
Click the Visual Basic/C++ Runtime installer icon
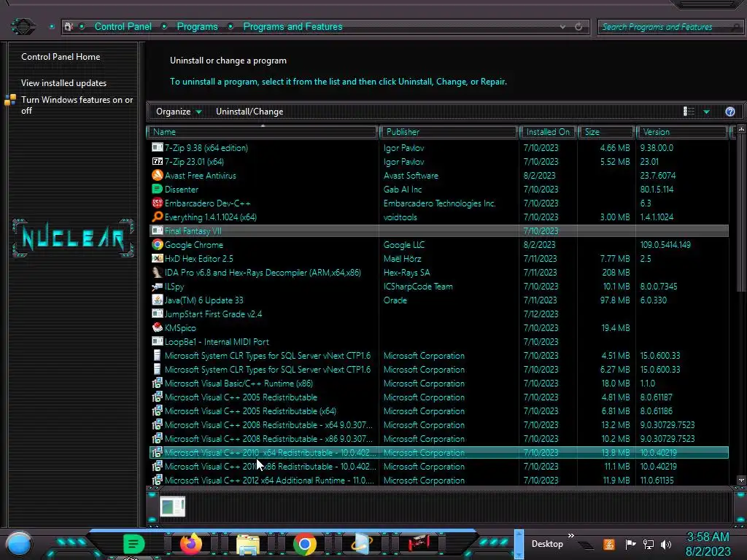pos(158,384)
